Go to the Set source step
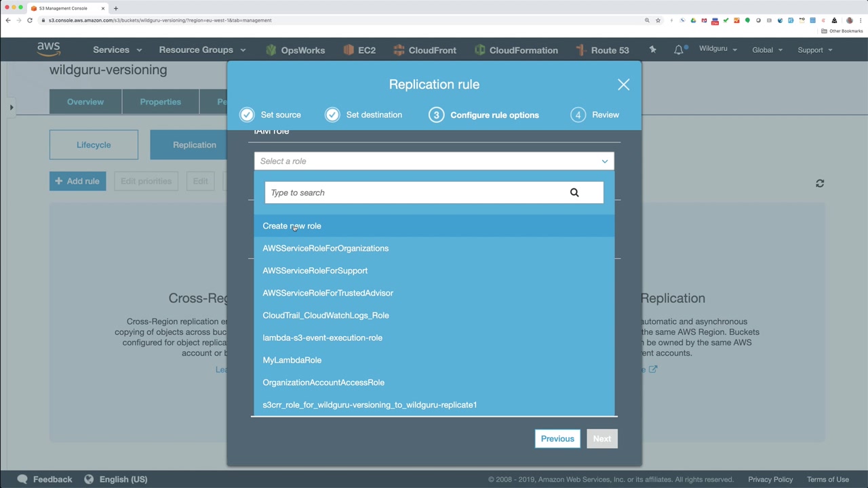The width and height of the screenshot is (868, 488). 270,115
